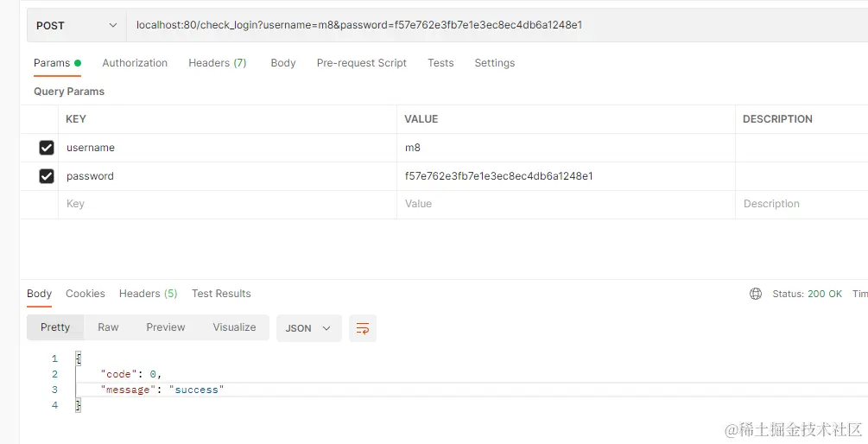This screenshot has height=444, width=868.
Task: Click the DESCRIPTION column header
Action: coord(777,119)
